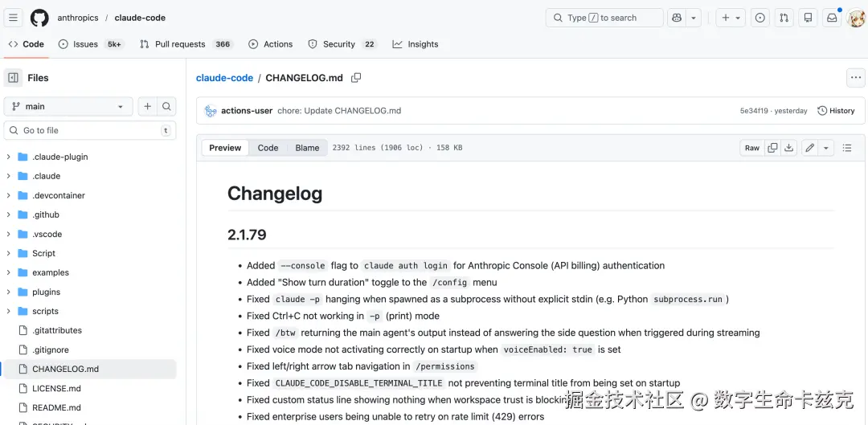Image resolution: width=868 pixels, height=425 pixels.
Task: Open commit message Update CHANGELOG.md
Action: pos(339,111)
